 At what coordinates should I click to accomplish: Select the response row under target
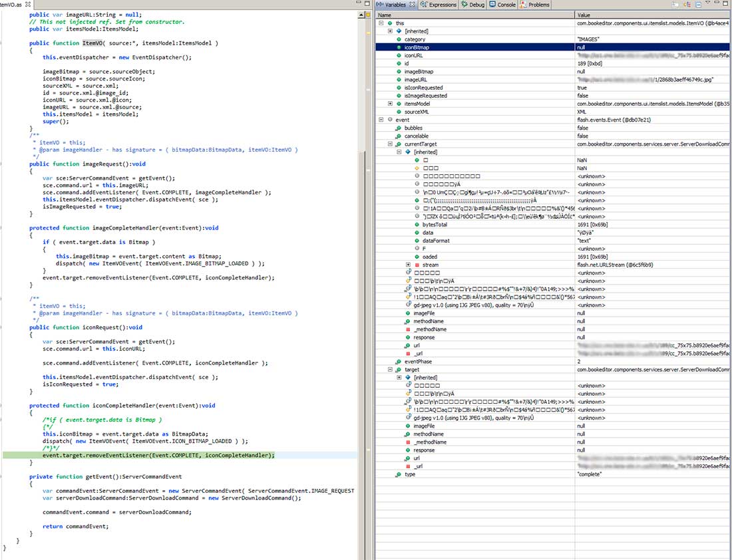click(553, 450)
